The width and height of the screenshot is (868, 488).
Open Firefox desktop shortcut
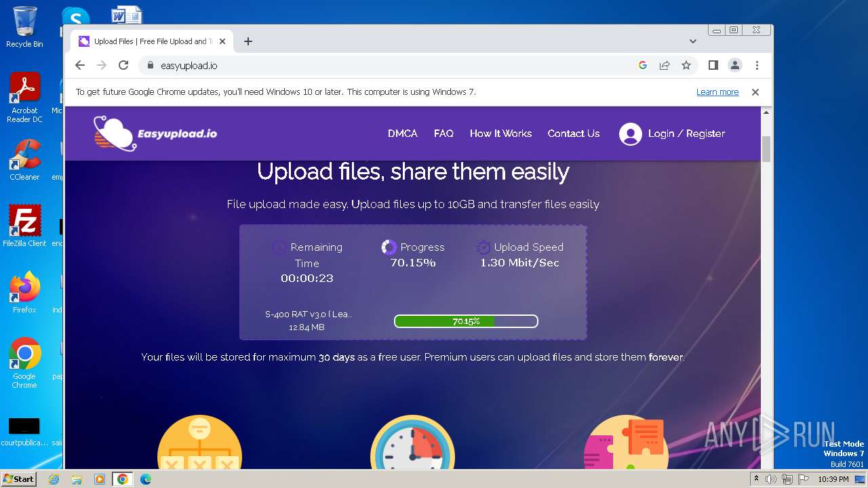(24, 292)
